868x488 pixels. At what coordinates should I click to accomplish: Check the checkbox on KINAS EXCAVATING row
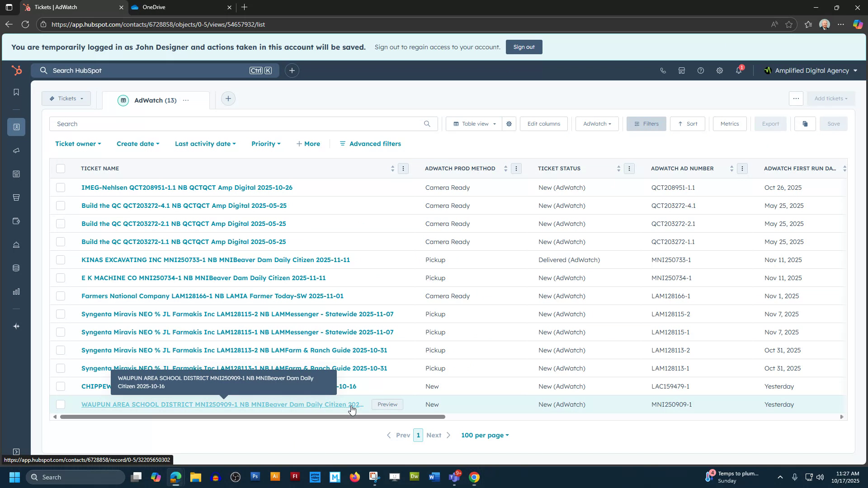point(60,259)
